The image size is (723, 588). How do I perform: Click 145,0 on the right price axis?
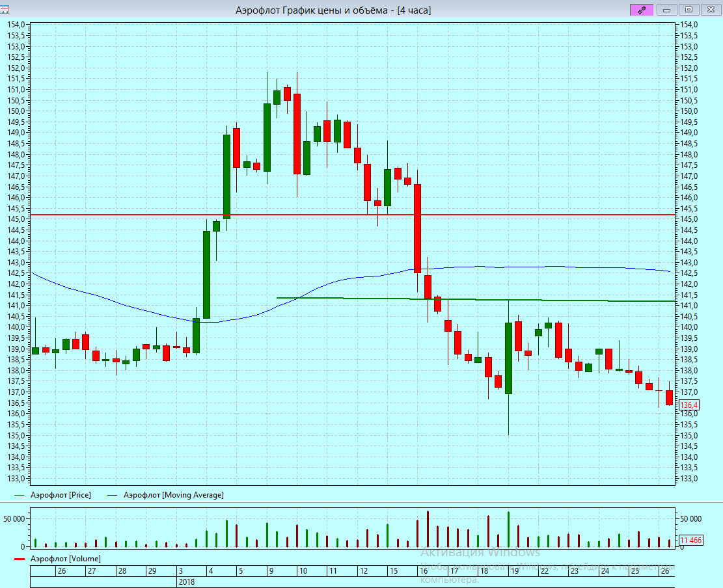pyautogui.click(x=689, y=219)
